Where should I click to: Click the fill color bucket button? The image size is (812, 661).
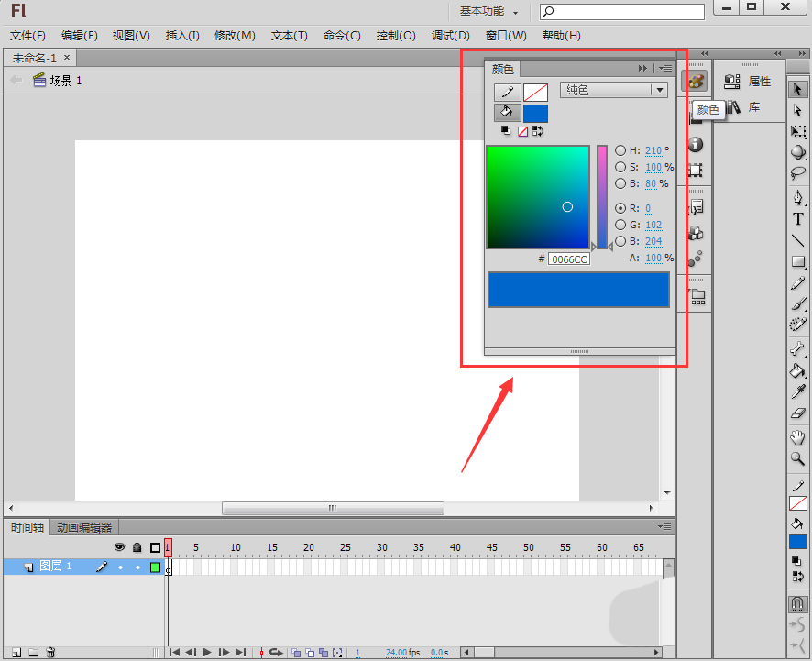point(508,113)
